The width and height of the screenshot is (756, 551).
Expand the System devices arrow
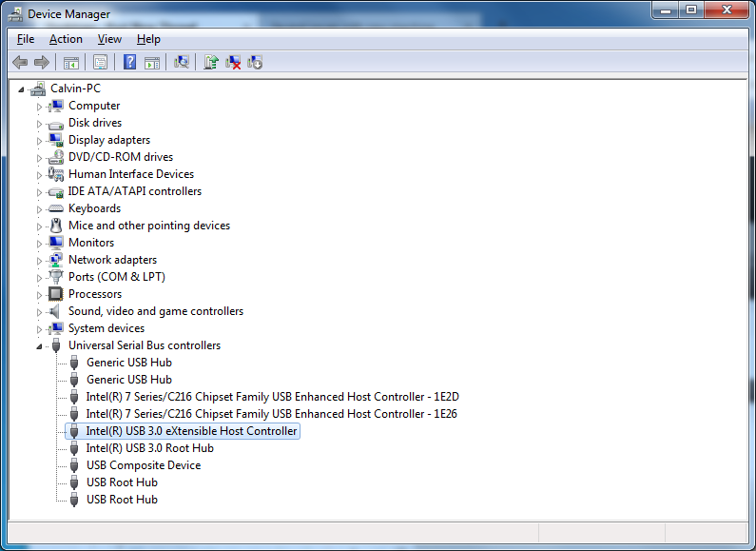[x=40, y=329]
